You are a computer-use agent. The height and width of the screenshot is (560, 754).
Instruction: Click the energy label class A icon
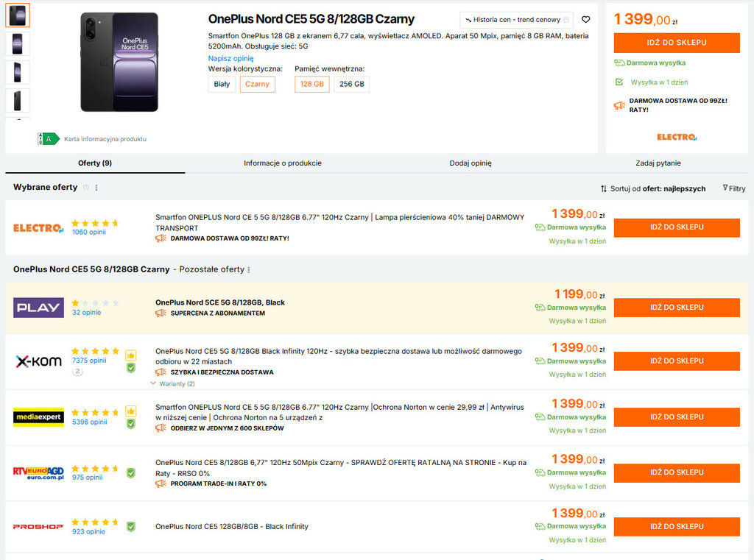(x=49, y=138)
